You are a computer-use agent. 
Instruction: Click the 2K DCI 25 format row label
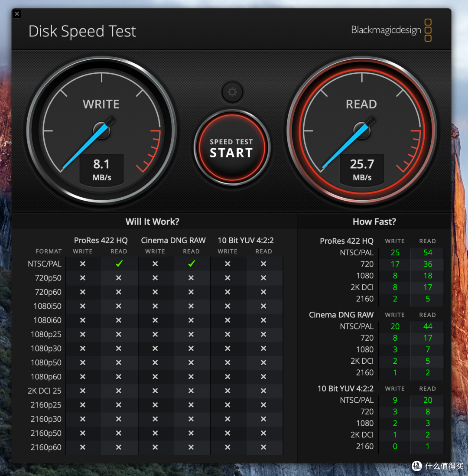coord(45,391)
